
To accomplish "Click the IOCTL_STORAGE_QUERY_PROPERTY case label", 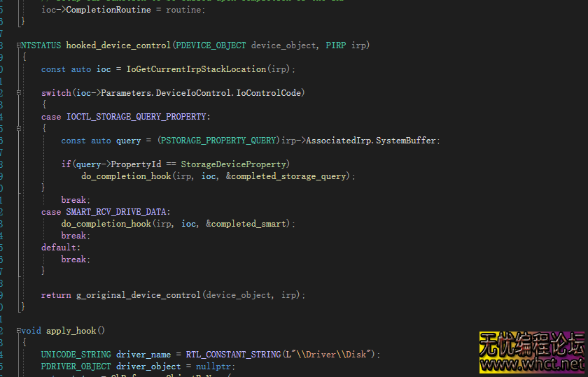I will point(138,117).
